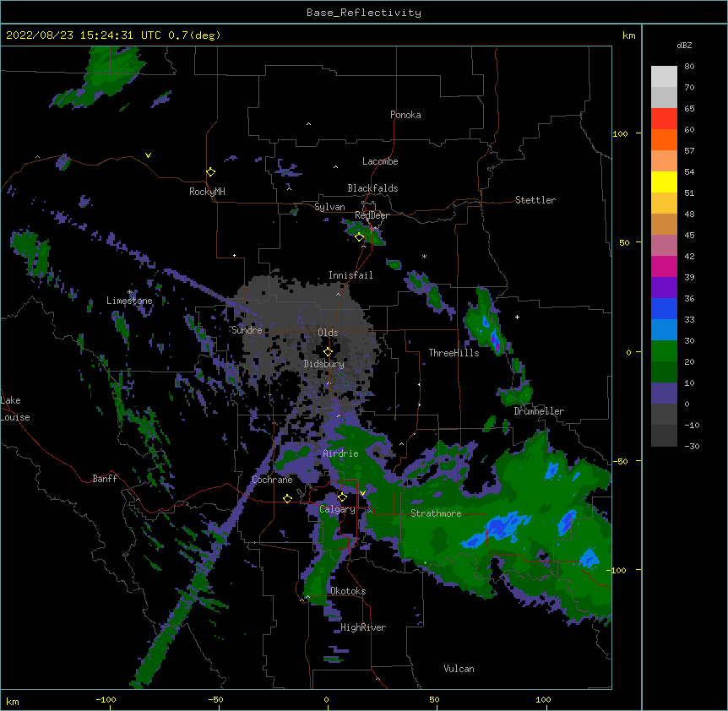Click the Didsbury town label
728x711 pixels.
(x=323, y=364)
